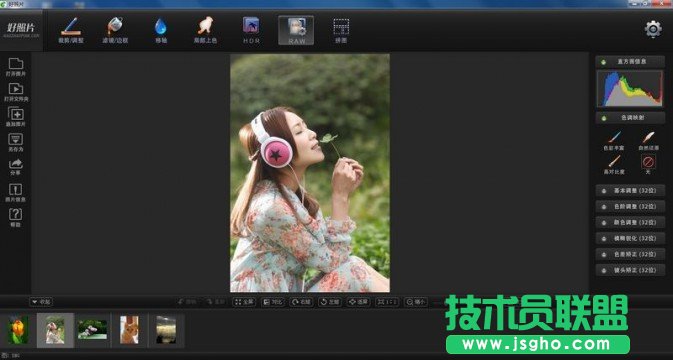673x360 pixels.
Task: Expand the lens correction (32-bit) panel
Action: click(630, 270)
